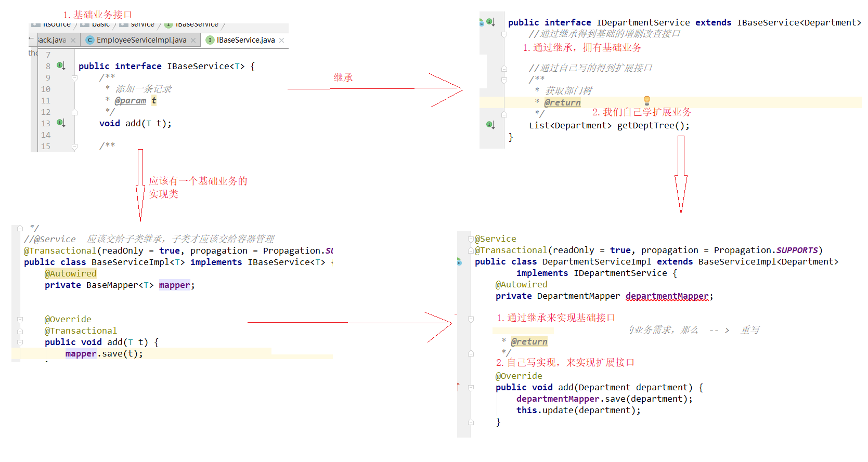Click the interface icon on IBaseService.java tab
The width and height of the screenshot is (868, 462).
(210, 40)
